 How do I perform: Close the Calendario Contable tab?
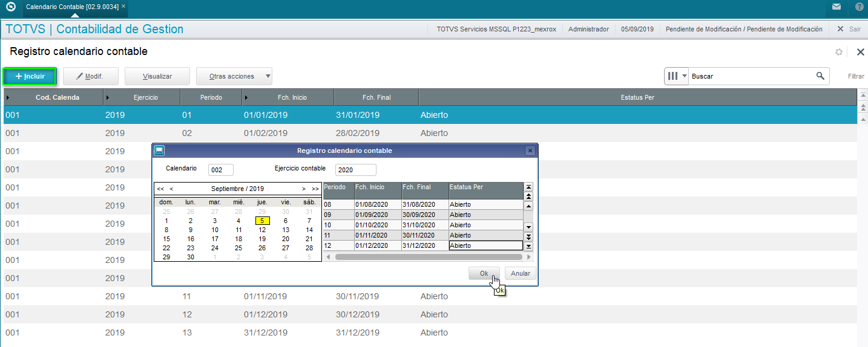tap(123, 6)
